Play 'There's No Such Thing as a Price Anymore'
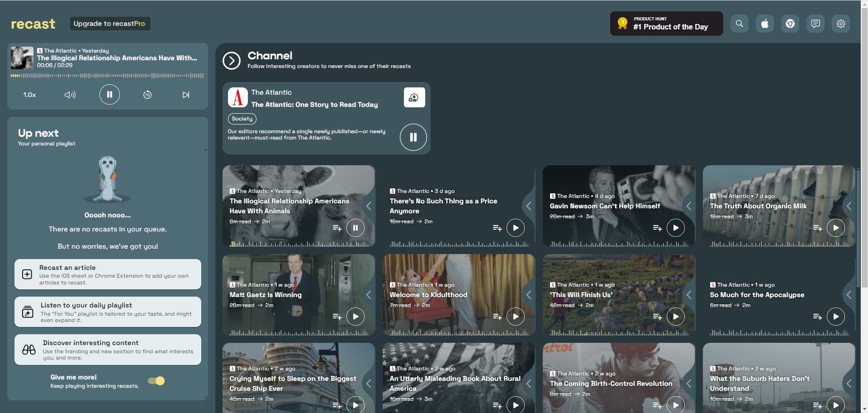The height and width of the screenshot is (413, 868). click(516, 228)
